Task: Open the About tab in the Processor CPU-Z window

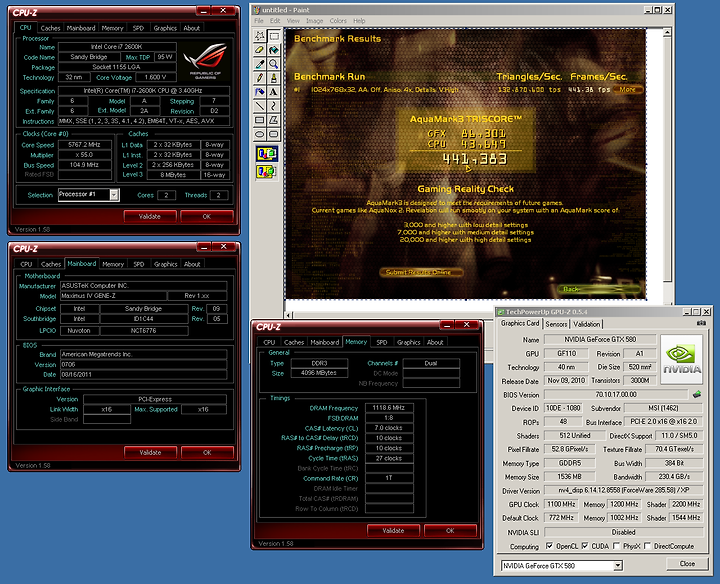Action: [191, 28]
